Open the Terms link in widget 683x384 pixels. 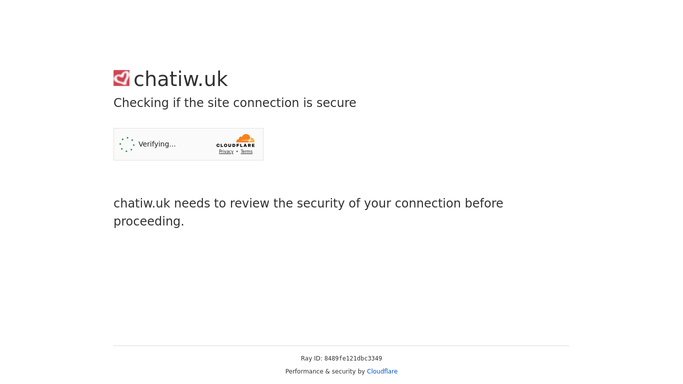point(247,152)
